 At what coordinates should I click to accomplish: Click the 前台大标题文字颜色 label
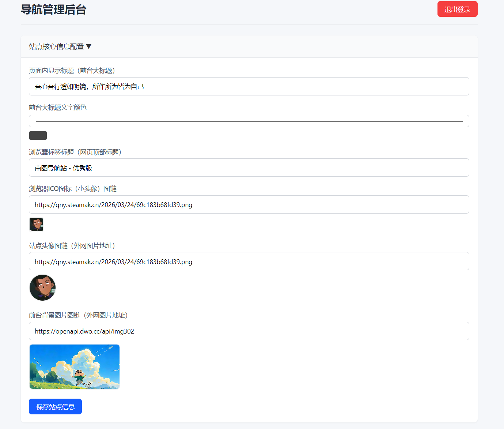[57, 107]
